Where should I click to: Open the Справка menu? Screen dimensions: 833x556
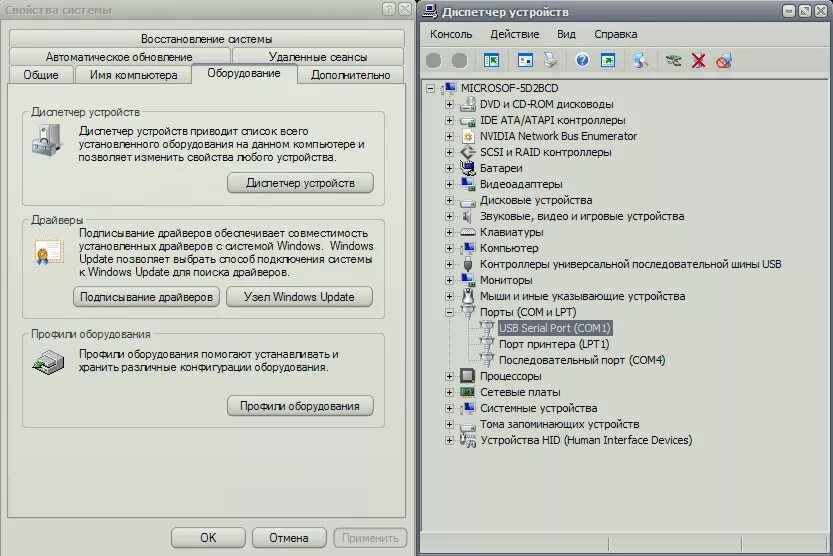pos(616,34)
